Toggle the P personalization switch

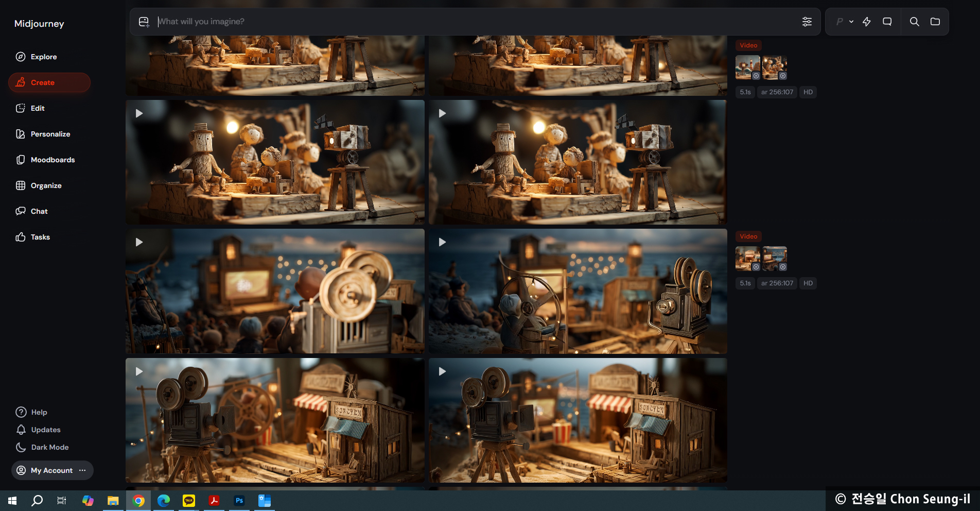point(839,22)
